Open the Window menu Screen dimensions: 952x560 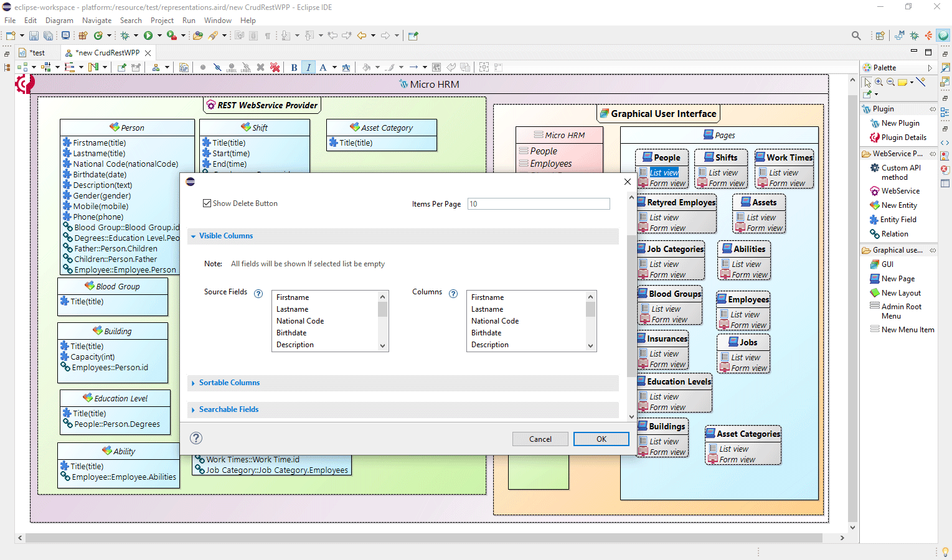coord(218,21)
